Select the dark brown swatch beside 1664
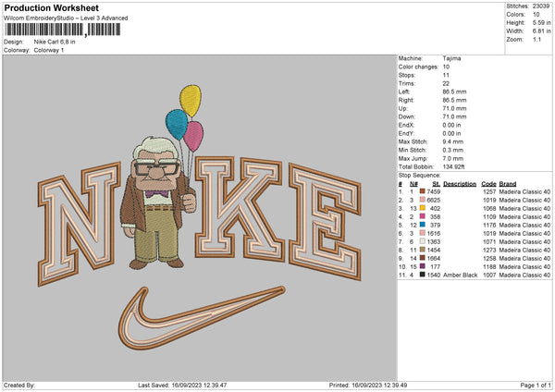The width and height of the screenshot is (555, 392). [x=422, y=258]
